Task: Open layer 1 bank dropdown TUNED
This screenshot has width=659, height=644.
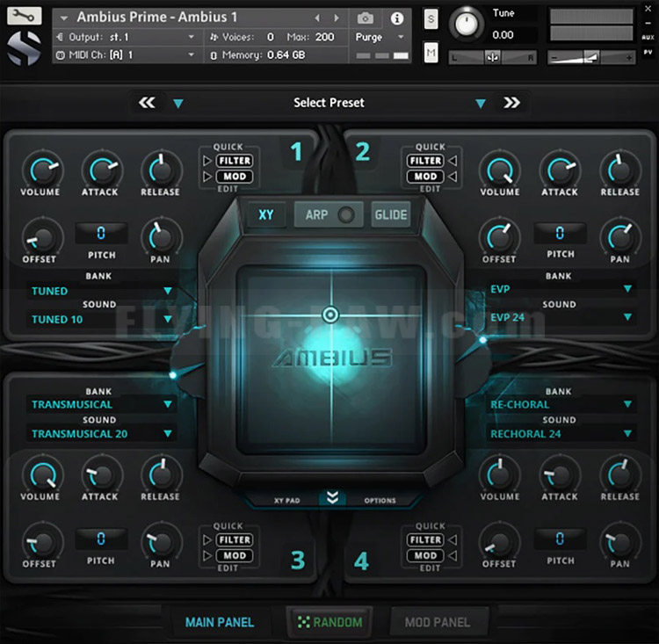Action: click(x=101, y=291)
